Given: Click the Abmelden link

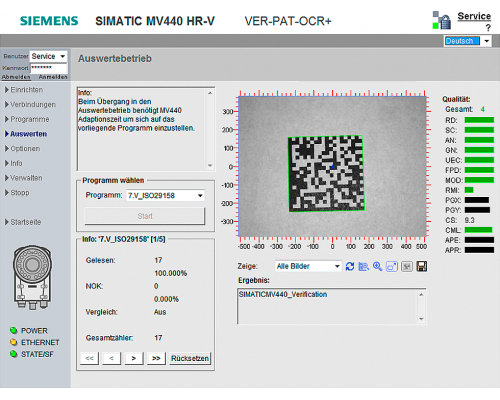Looking at the screenshot, I should (16, 77).
